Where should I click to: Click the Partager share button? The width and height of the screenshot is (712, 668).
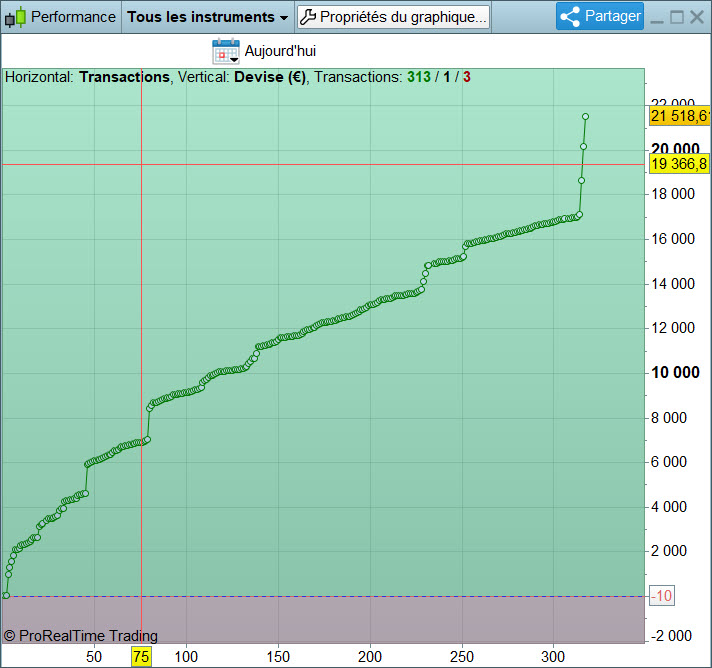point(600,16)
